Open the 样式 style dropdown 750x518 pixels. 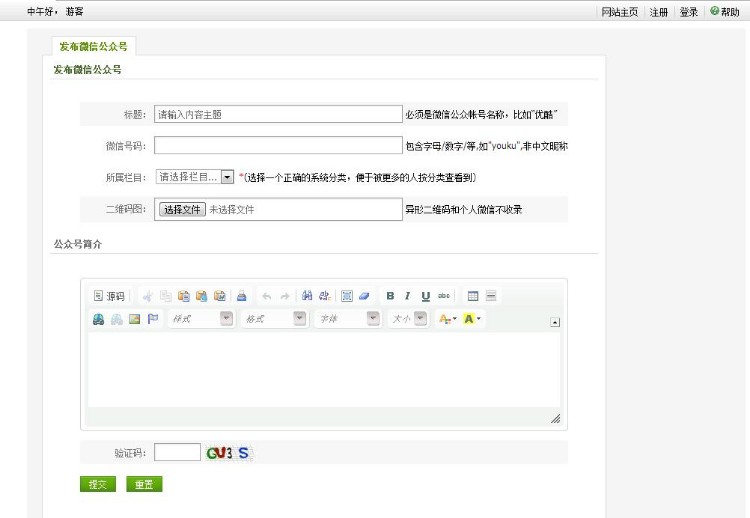[x=201, y=319]
